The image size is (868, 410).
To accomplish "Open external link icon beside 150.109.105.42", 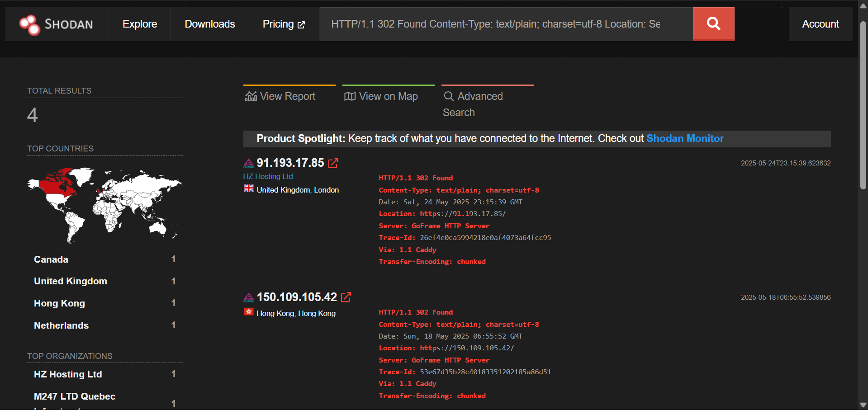I will [x=346, y=297].
